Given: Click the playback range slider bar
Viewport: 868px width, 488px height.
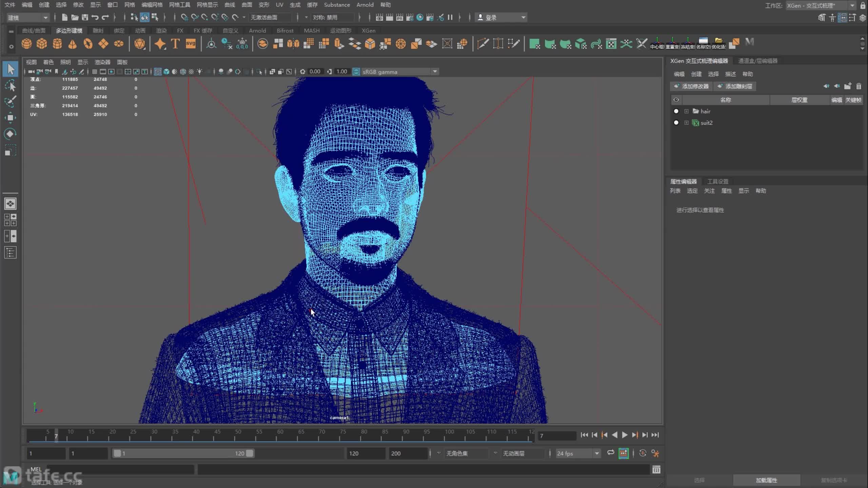Looking at the screenshot, I should [x=183, y=453].
